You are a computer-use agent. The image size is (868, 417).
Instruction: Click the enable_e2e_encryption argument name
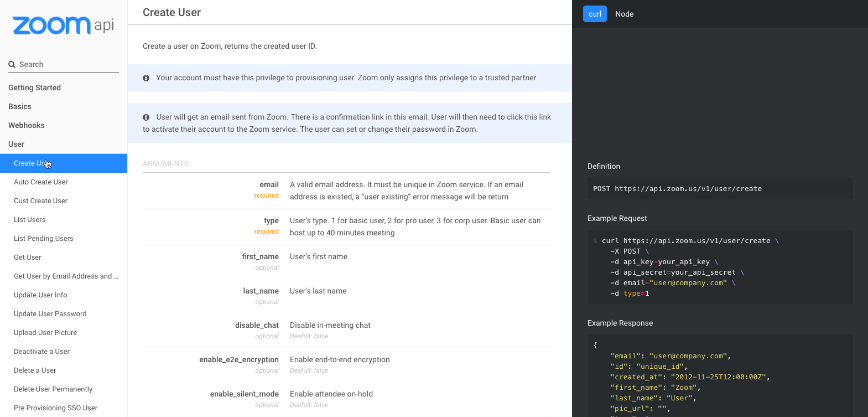coord(239,359)
